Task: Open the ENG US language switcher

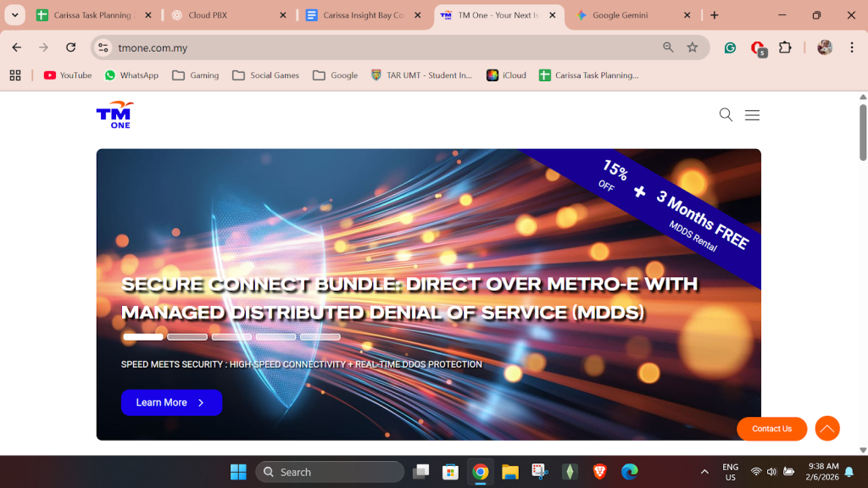Action: click(x=730, y=472)
